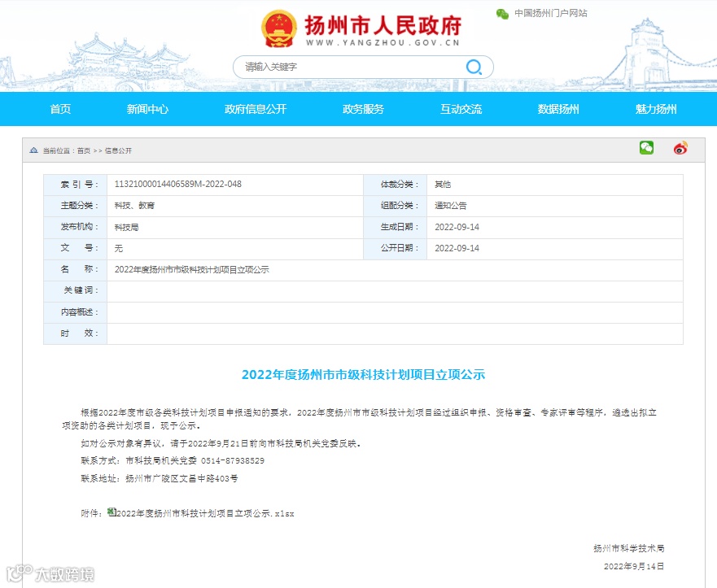Screen dimensions: 717x588
Task: Open the Weibo share icon
Action: coord(680,147)
